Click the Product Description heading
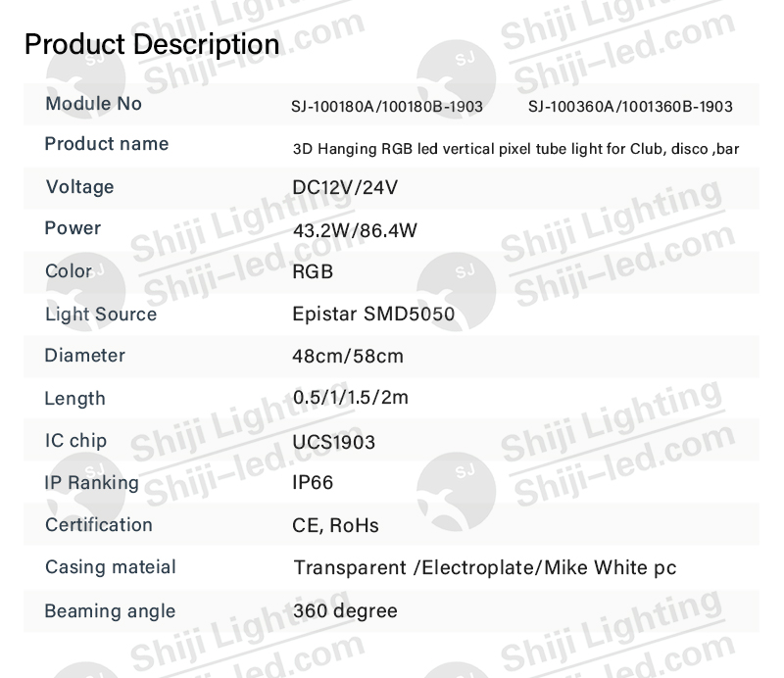Viewport: 784px width, 678px height. tap(152, 44)
